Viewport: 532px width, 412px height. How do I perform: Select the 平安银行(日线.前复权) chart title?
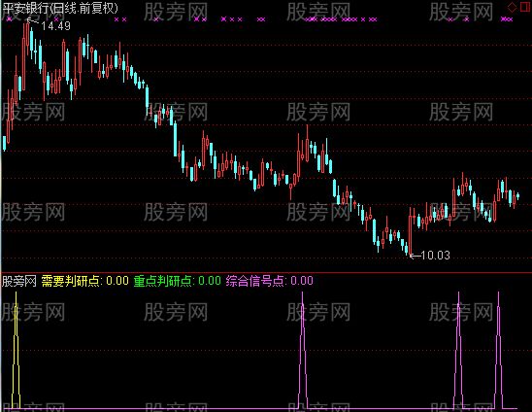[60, 8]
